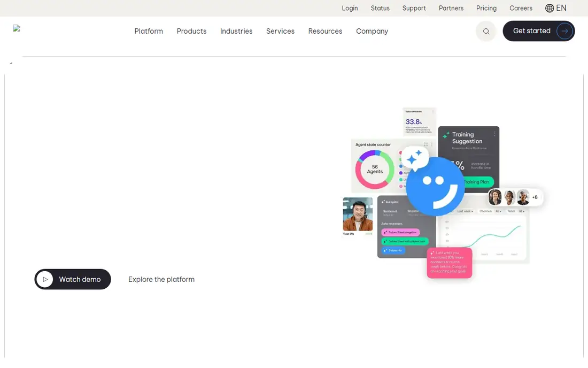
Task: Open the Resources menu
Action: click(x=325, y=31)
